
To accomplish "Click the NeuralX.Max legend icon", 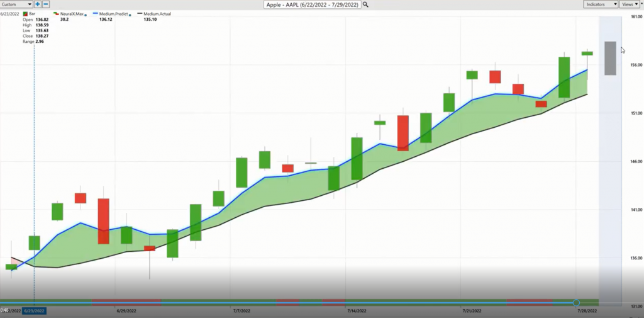I will pyautogui.click(x=57, y=13).
